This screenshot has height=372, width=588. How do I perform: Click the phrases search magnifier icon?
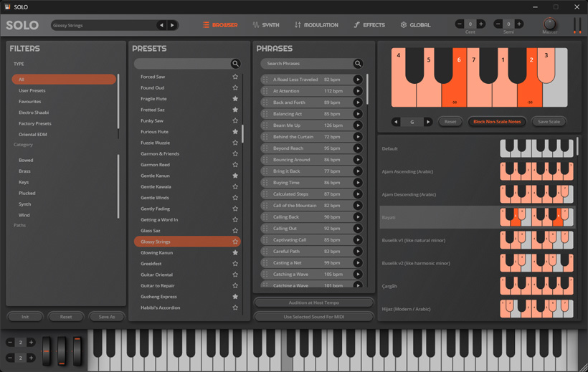[358, 64]
